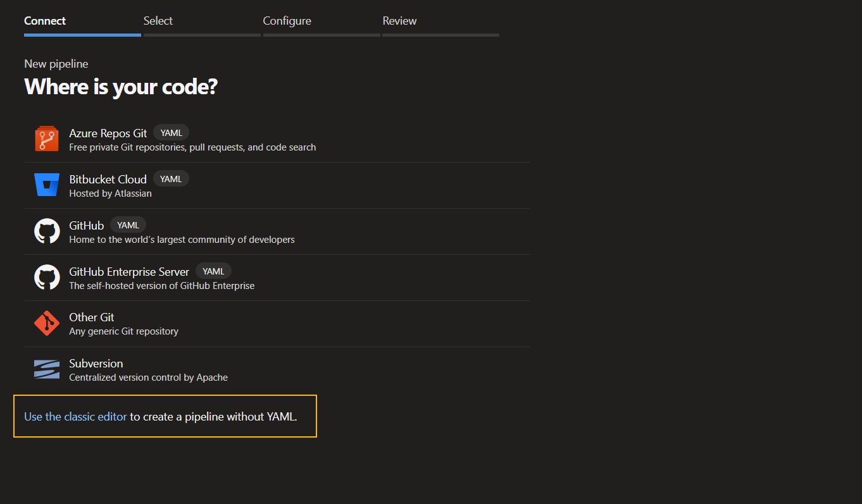This screenshot has height=504, width=862.
Task: Click 'The self-hosted version of GitHub Enterprise' text
Action: 161,286
